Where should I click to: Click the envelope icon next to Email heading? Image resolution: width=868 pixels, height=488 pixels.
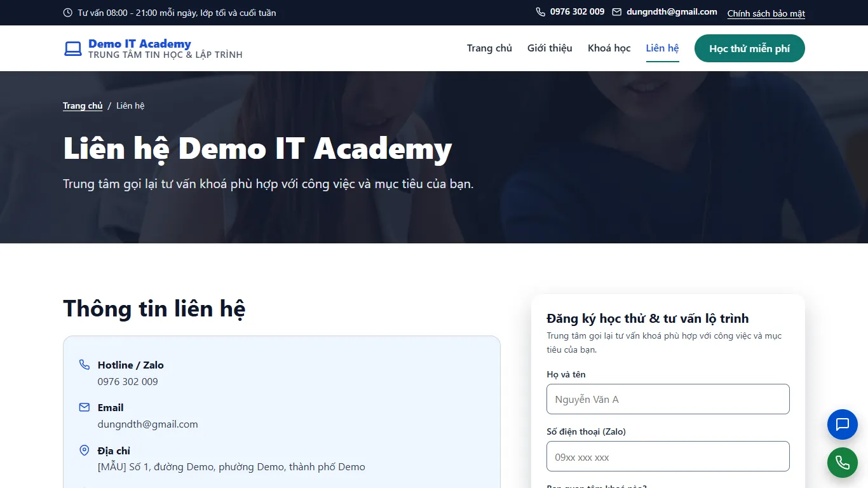pyautogui.click(x=85, y=407)
